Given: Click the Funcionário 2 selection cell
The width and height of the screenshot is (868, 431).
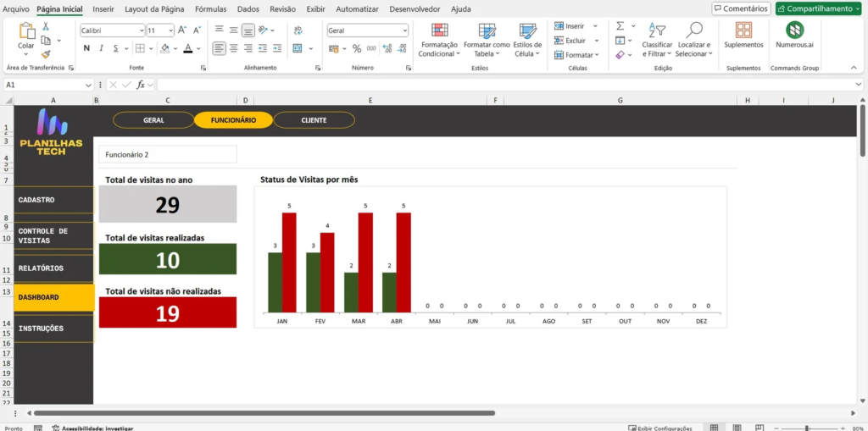Looking at the screenshot, I should pyautogui.click(x=167, y=155).
